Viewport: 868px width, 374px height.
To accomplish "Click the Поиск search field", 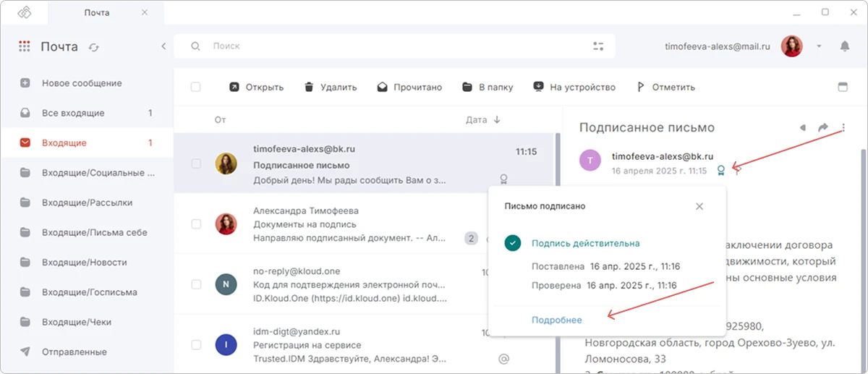I will [394, 46].
